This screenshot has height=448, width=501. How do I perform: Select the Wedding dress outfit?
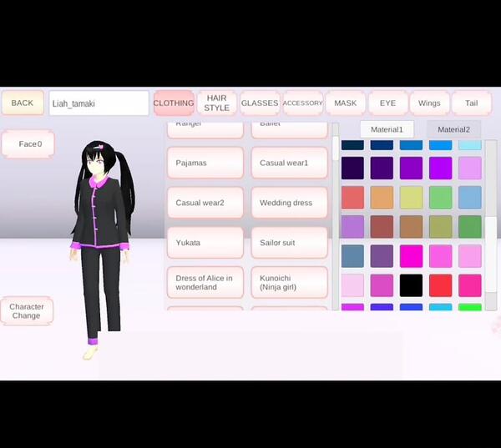(x=289, y=203)
